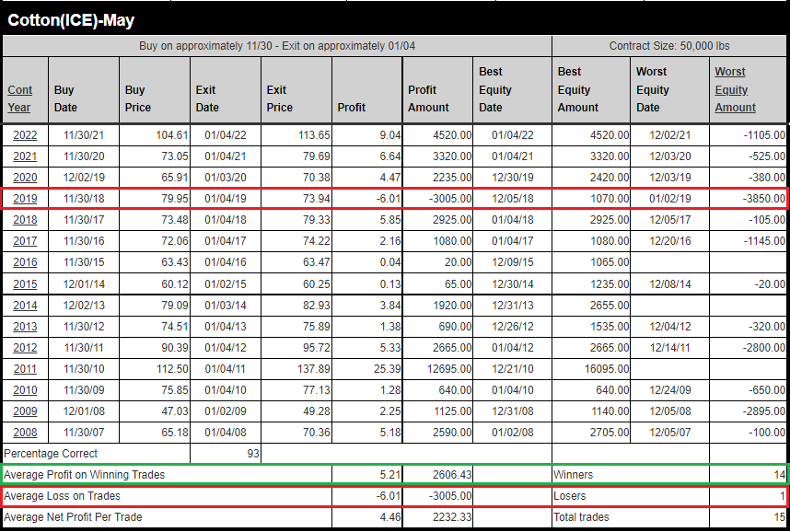790x532 pixels.
Task: Select the 2014 contract year link
Action: [x=25, y=306]
